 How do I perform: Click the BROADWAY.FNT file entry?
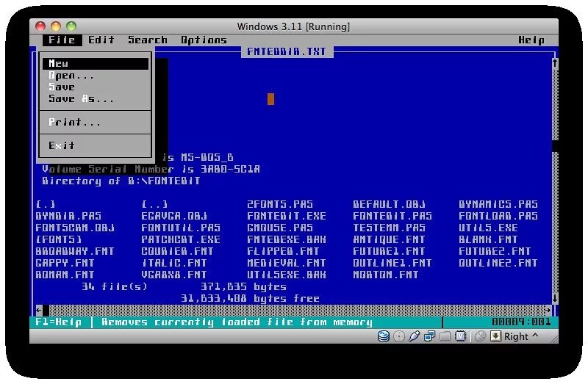click(x=75, y=251)
